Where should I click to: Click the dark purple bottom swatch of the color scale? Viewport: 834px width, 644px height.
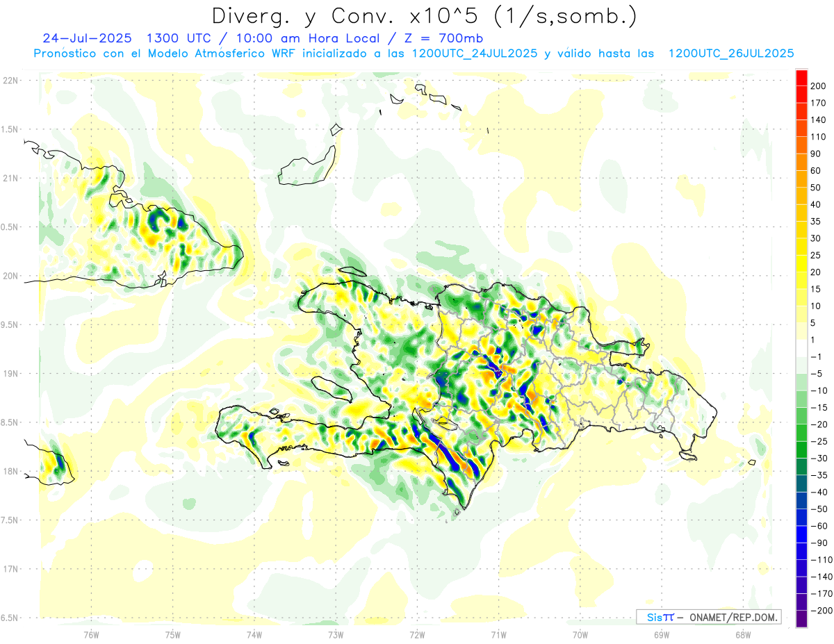[802, 619]
